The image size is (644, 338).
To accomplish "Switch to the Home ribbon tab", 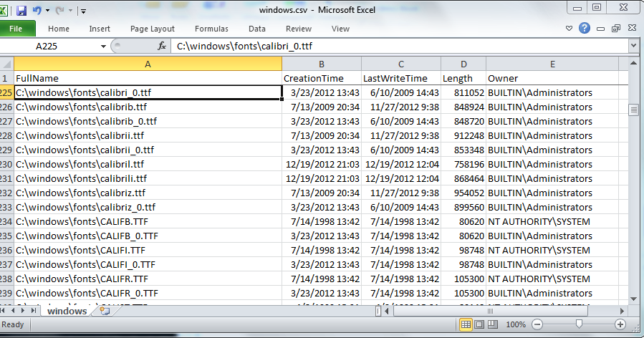I will pyautogui.click(x=58, y=29).
